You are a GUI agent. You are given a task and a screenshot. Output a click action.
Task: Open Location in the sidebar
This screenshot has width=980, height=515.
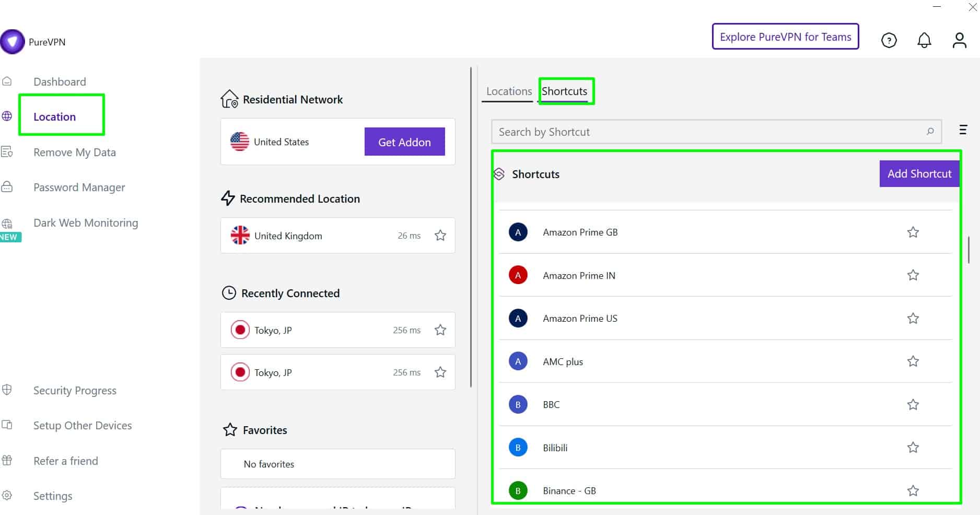tap(54, 116)
